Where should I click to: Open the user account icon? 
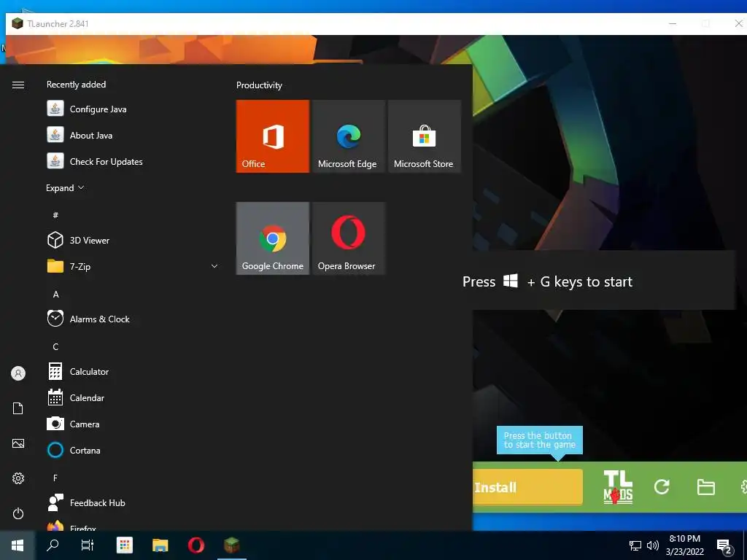point(18,373)
